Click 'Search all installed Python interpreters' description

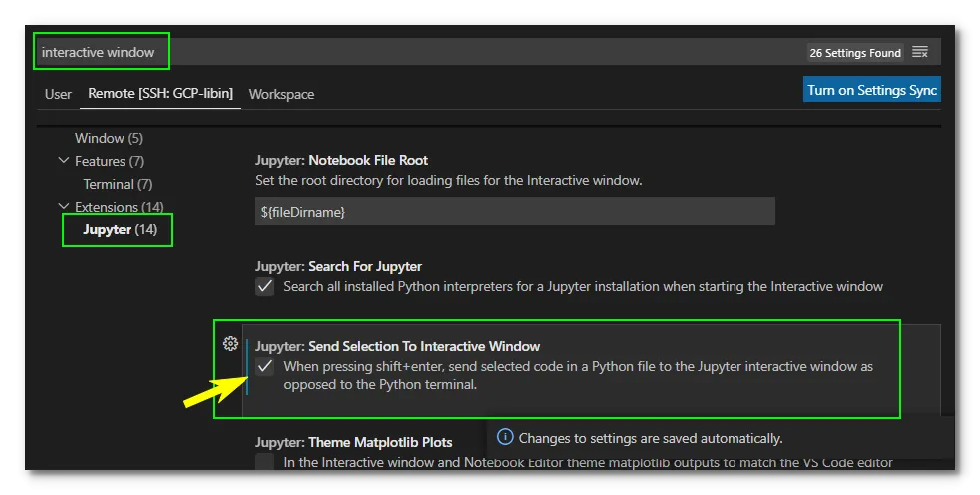point(583,286)
